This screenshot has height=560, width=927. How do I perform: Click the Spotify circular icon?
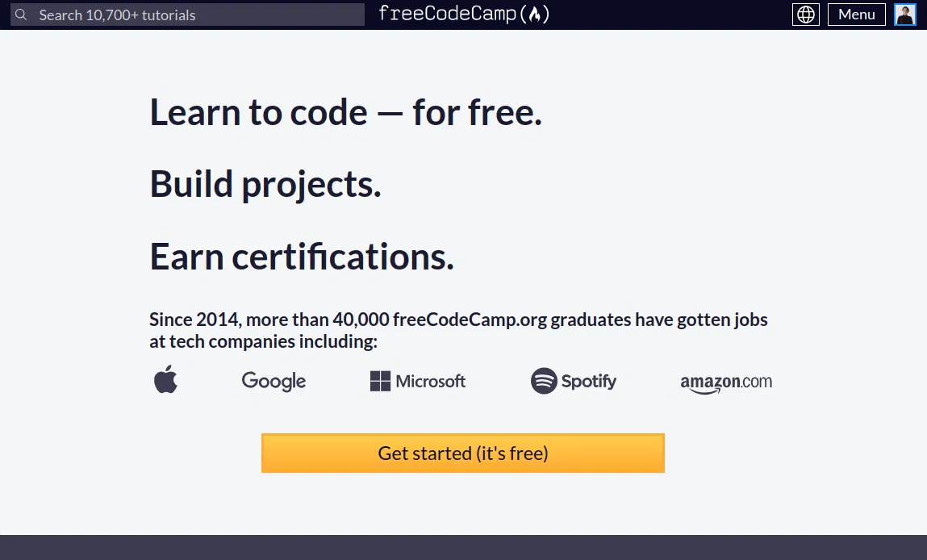click(544, 381)
